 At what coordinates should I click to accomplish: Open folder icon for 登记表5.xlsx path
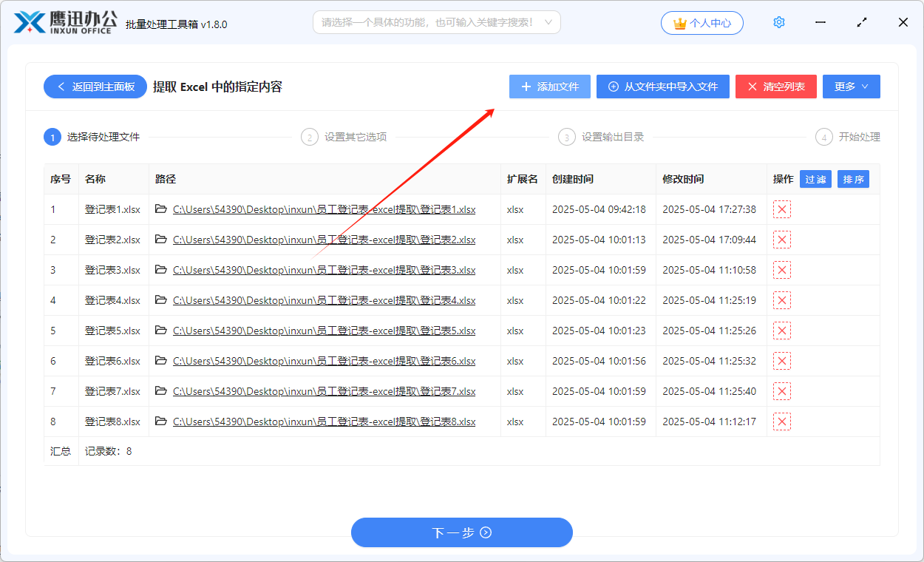(161, 331)
